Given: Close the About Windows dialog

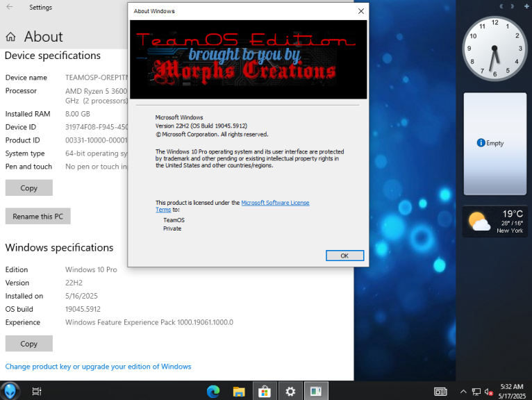Looking at the screenshot, I should click(361, 11).
